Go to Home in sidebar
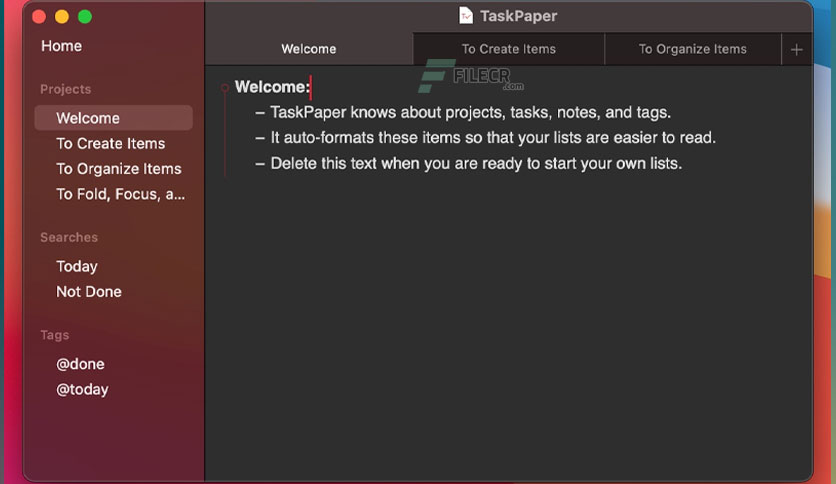 pyautogui.click(x=61, y=46)
